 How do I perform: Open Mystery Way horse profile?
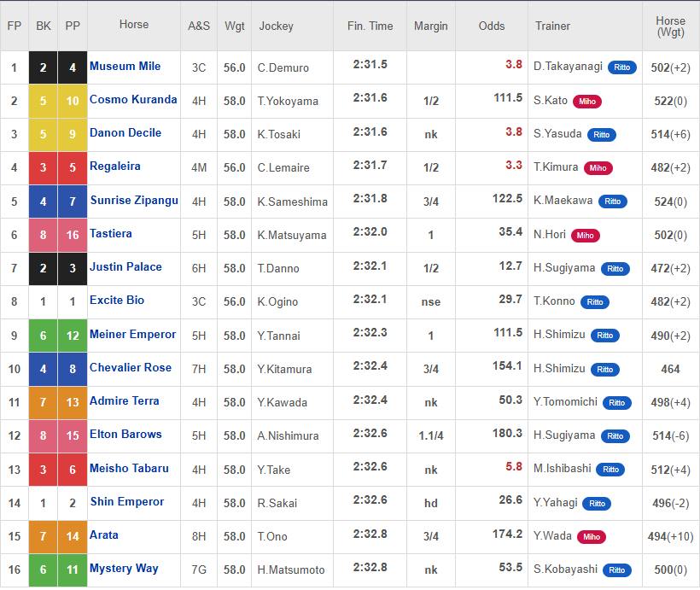124,569
